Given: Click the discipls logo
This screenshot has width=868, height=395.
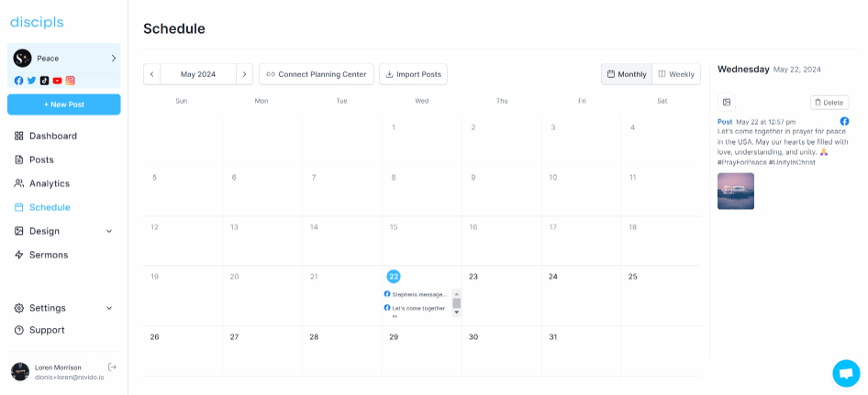Looking at the screenshot, I should click(x=37, y=23).
